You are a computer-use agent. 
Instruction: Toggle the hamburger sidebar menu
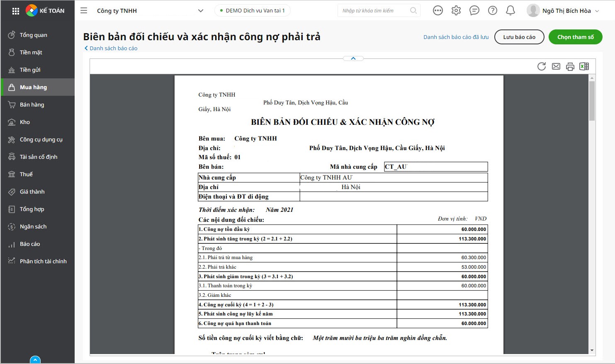[84, 10]
